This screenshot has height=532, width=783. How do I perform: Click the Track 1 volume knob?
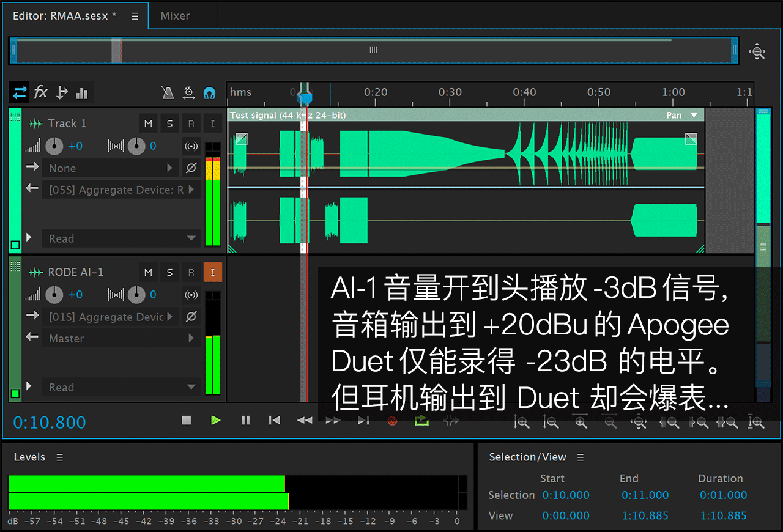coord(54,146)
